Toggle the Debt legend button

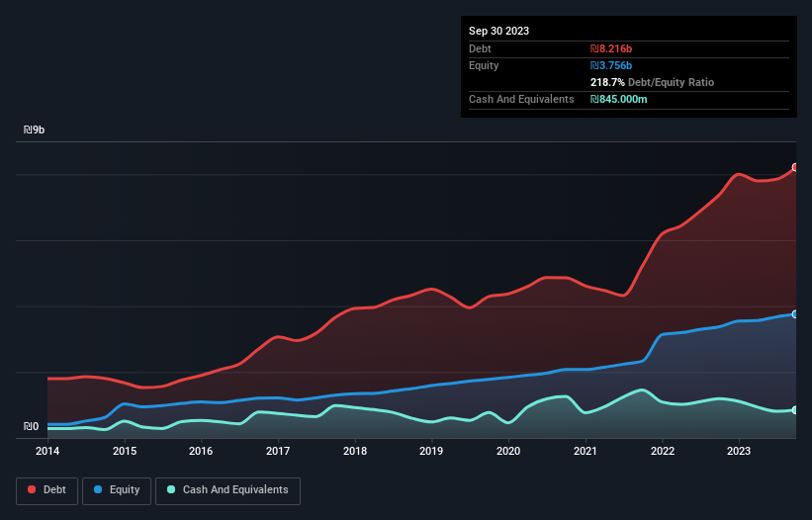coord(45,489)
